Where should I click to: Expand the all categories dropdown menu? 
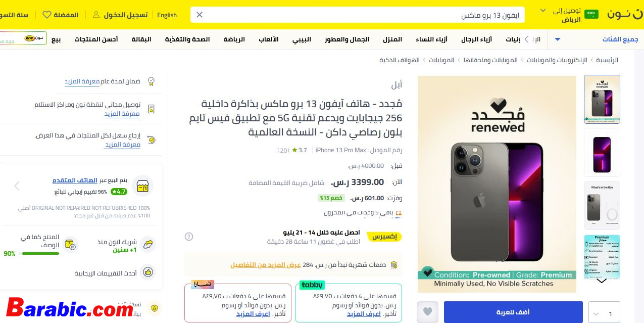click(x=558, y=39)
